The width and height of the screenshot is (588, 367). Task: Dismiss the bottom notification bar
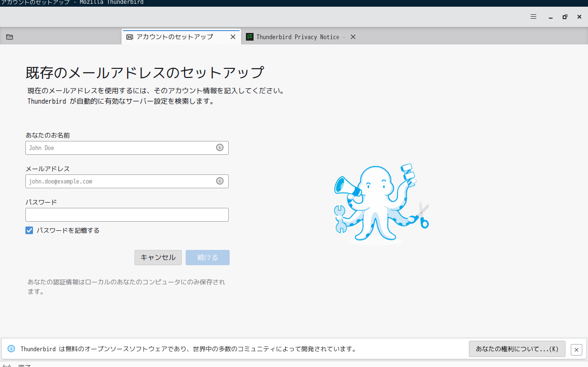tap(577, 349)
